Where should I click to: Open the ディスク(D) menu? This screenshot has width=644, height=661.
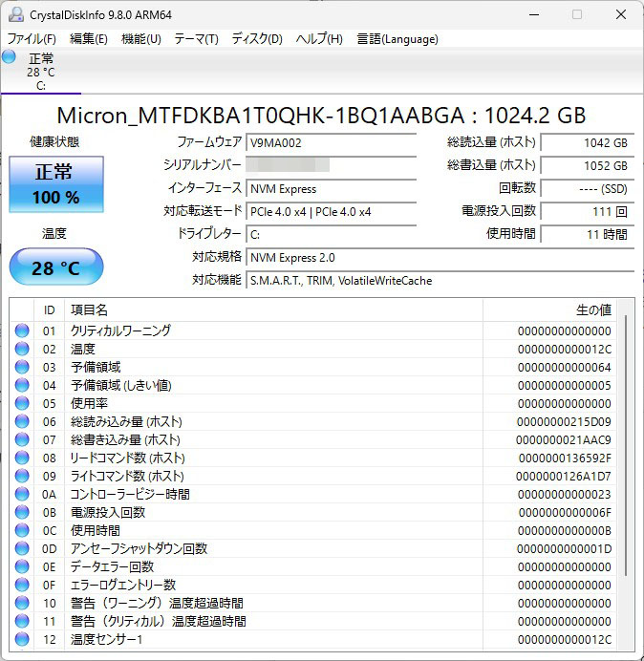coord(257,39)
